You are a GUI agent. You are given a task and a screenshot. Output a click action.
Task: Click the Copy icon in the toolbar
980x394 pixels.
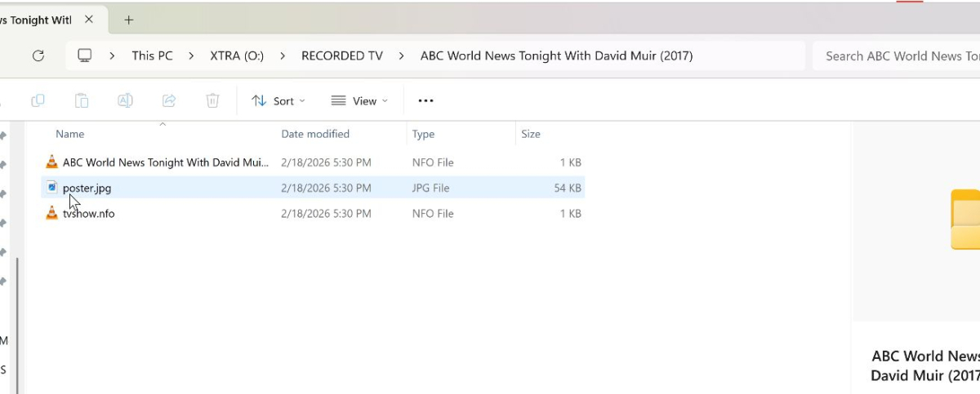38,100
